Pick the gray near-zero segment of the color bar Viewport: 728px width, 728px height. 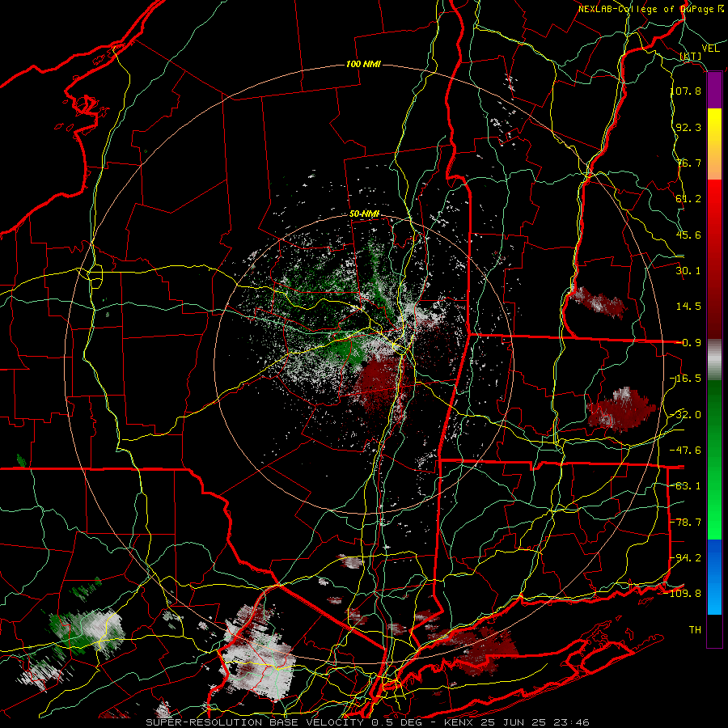click(714, 360)
